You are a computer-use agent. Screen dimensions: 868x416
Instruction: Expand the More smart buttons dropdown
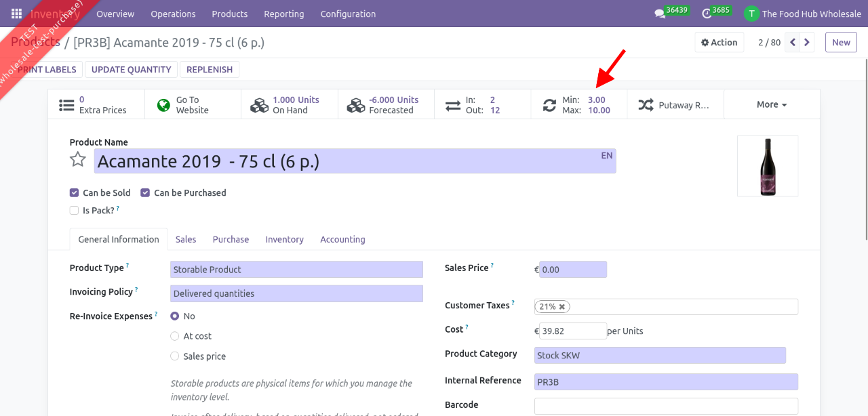click(x=772, y=104)
